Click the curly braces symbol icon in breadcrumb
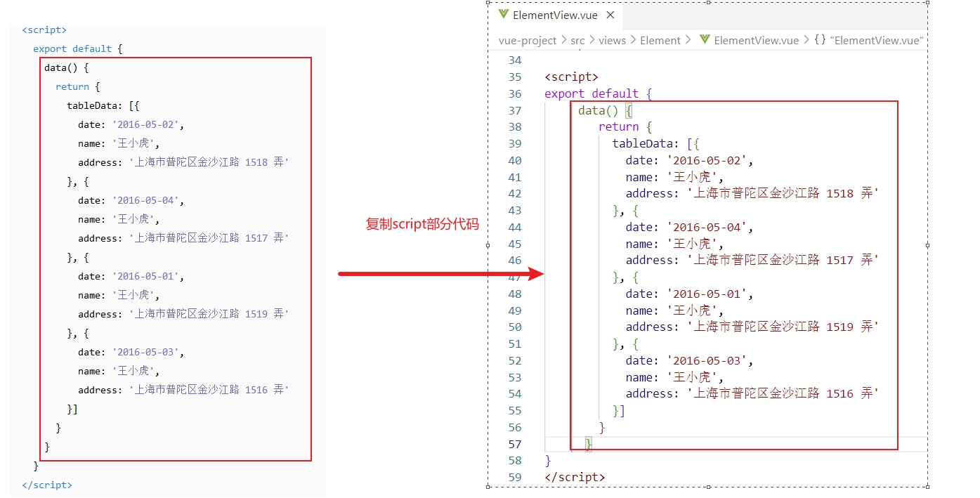 820,40
